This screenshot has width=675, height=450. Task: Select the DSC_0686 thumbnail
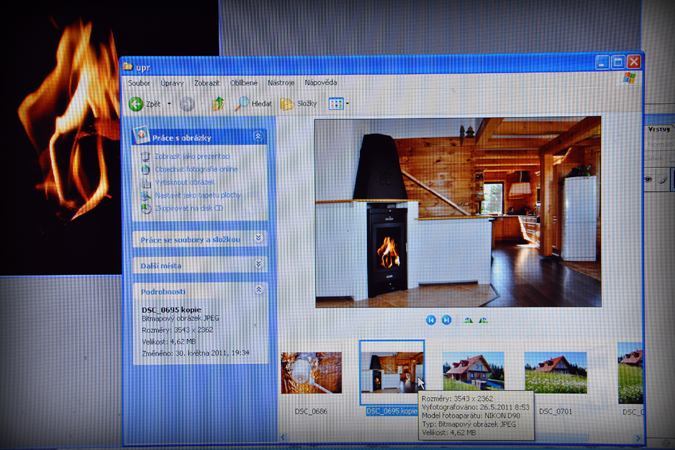[x=311, y=373]
